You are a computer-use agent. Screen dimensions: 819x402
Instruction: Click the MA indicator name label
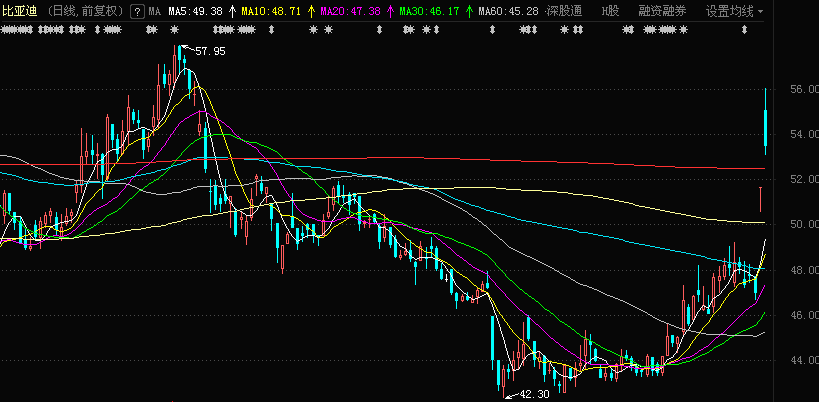click(x=155, y=11)
